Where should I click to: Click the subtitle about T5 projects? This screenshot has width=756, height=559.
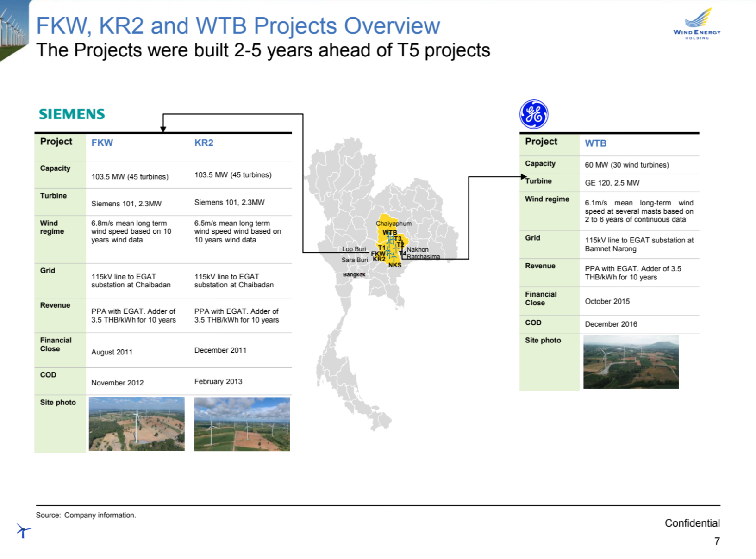click(263, 50)
